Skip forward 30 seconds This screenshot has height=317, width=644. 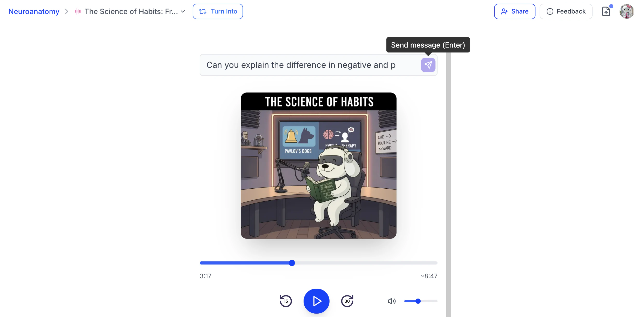click(347, 301)
